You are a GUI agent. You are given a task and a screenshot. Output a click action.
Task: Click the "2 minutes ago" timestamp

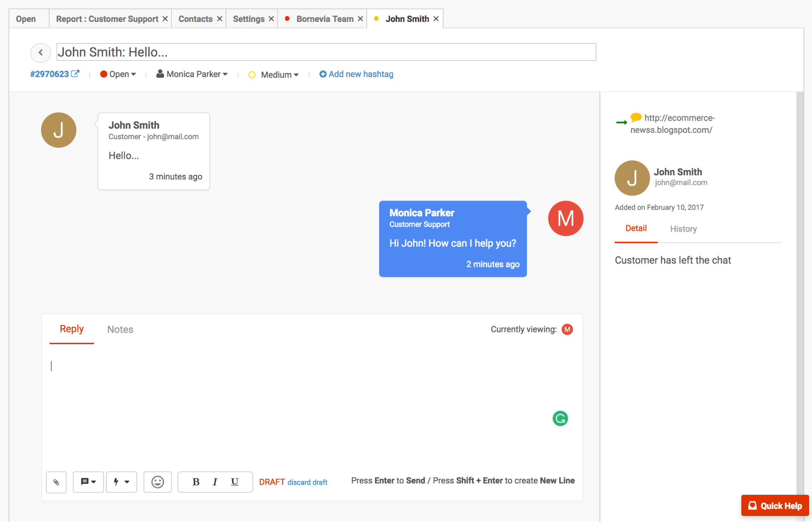tap(493, 264)
